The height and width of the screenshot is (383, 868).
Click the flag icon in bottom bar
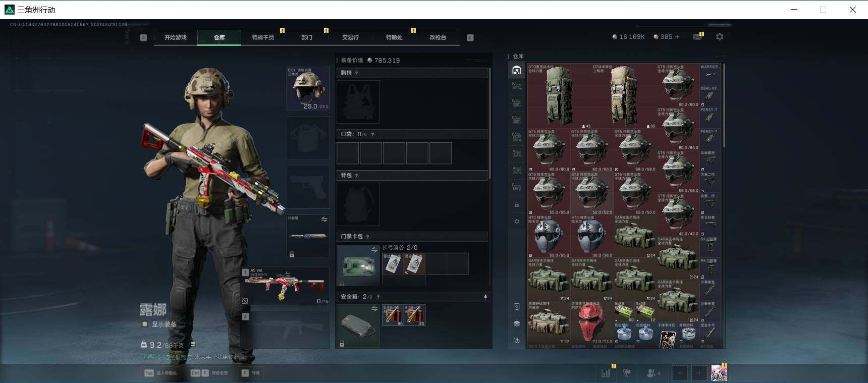pos(627,373)
